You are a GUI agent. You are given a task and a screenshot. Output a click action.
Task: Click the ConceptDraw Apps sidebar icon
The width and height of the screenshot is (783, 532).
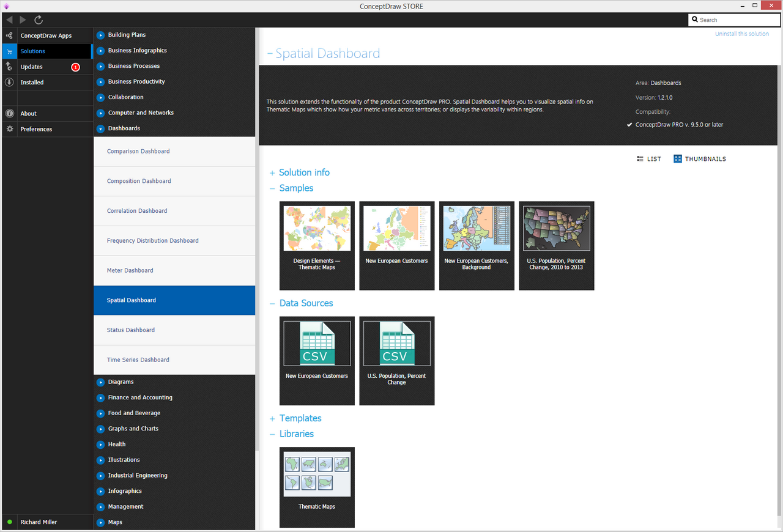(9, 35)
